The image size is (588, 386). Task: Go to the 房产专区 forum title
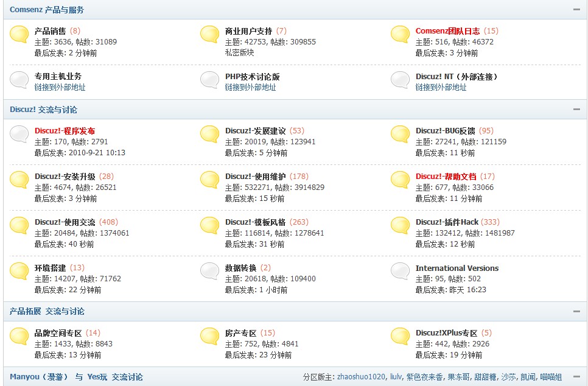click(x=241, y=333)
